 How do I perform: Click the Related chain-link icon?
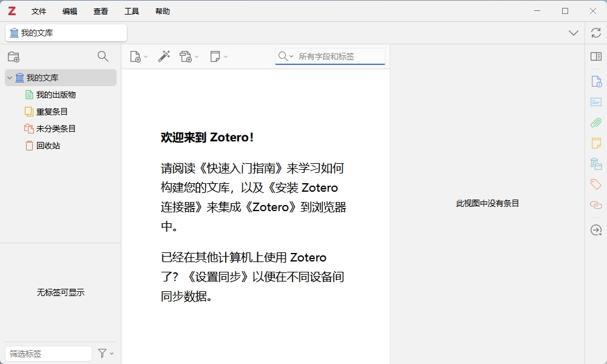595,205
